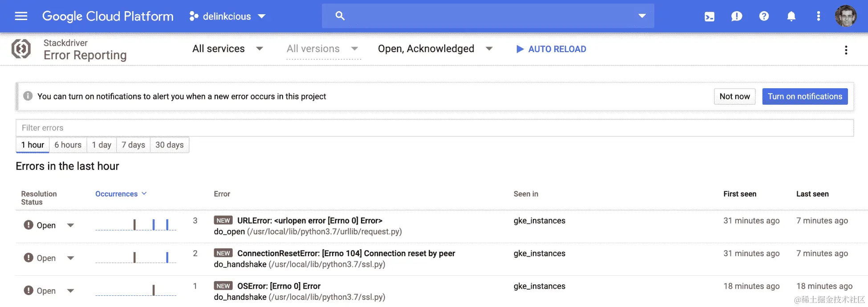868x307 pixels.
Task: Focus the Filter errors field
Action: (434, 128)
